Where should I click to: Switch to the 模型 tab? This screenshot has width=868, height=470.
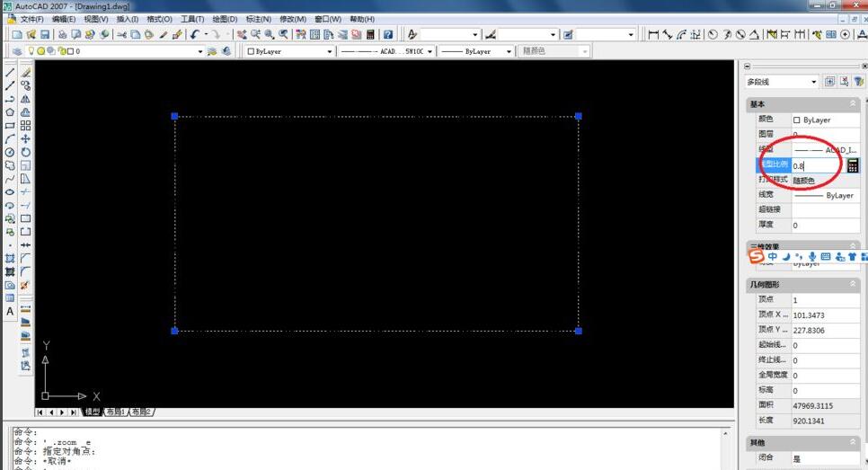[x=92, y=412]
